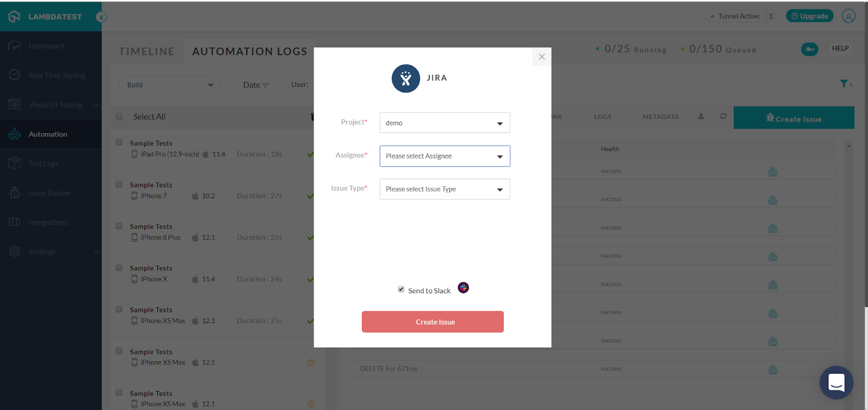The image size is (868, 410).
Task: Uncheck the Send to Slack checkbox
Action: 401,289
